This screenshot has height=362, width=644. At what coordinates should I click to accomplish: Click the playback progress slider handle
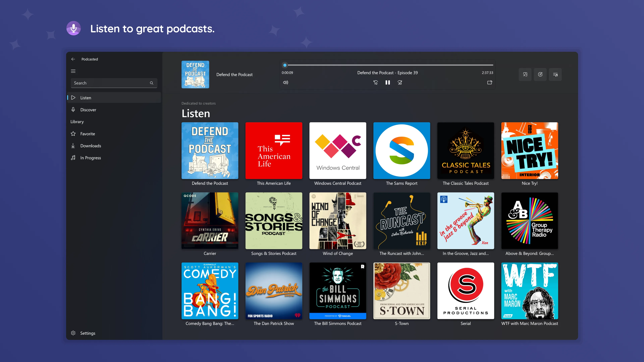(x=285, y=65)
